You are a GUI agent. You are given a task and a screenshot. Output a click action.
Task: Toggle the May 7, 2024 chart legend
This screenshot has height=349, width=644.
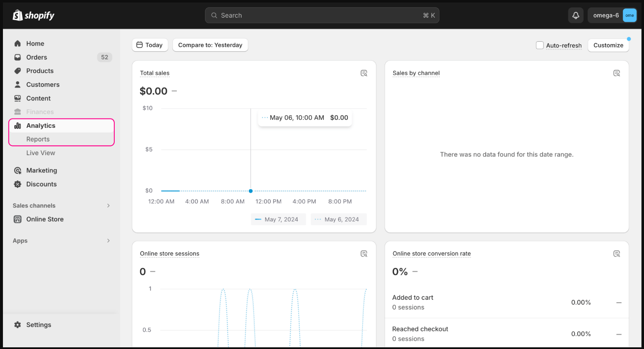tap(278, 219)
